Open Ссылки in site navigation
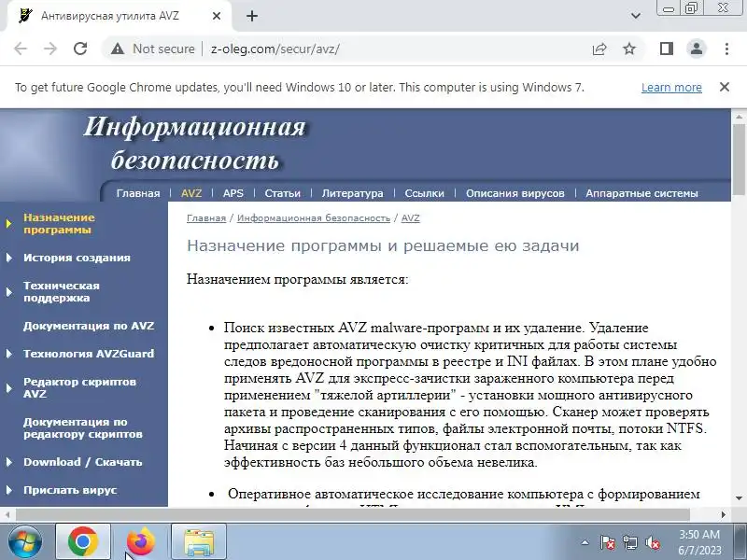The image size is (747, 560). (424, 193)
